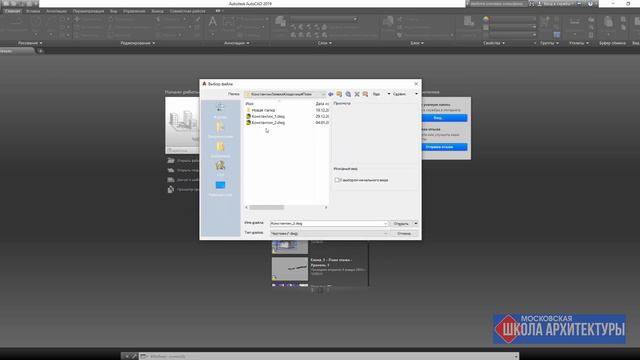Switch to the Управление ribbon tab
The image size is (640, 360).
[x=134, y=11]
